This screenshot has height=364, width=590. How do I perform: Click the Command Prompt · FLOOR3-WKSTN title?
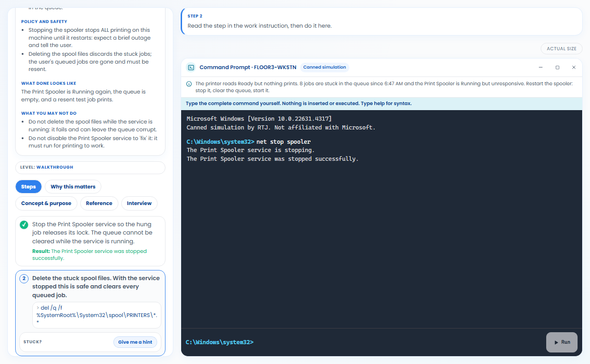coord(248,67)
